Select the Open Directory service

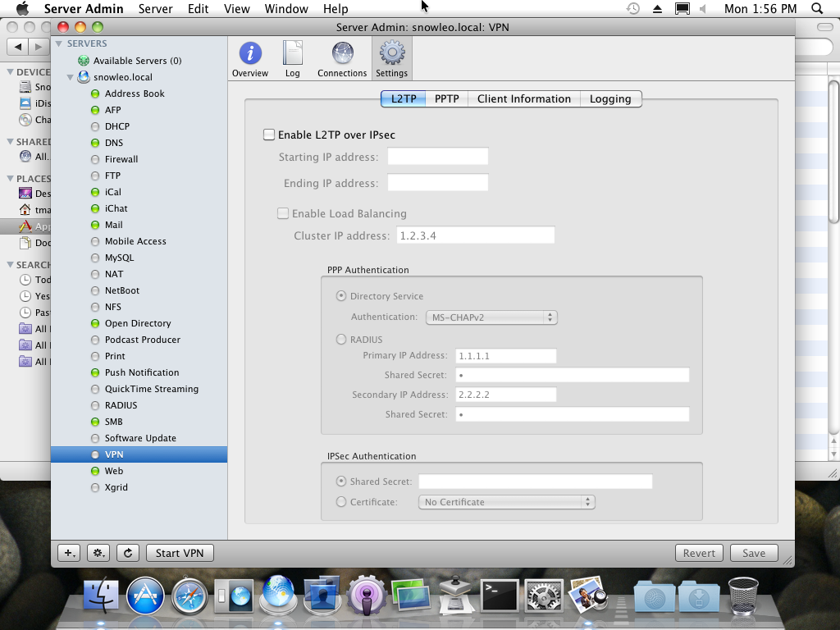139,323
